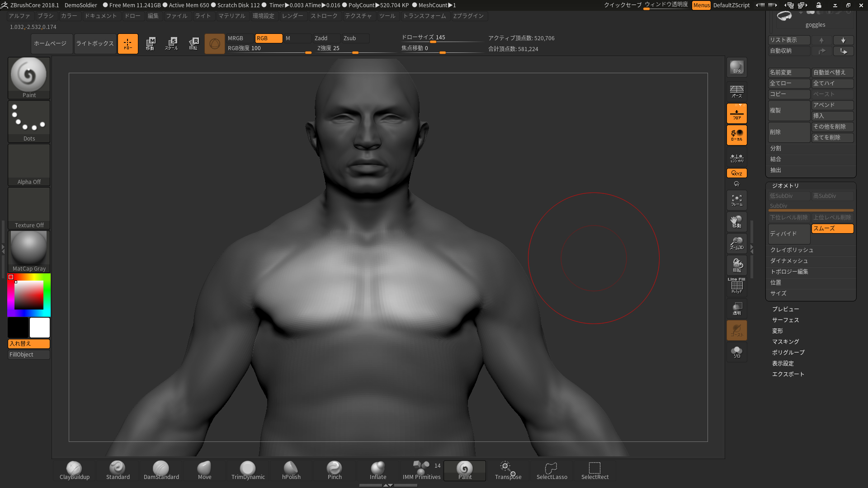Open the Alpha (アルファ) menu
The image size is (868, 488).
pyautogui.click(x=19, y=16)
